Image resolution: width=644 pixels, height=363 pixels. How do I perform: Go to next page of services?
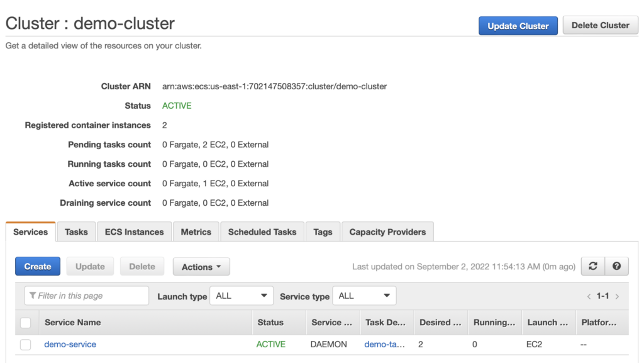point(617,296)
